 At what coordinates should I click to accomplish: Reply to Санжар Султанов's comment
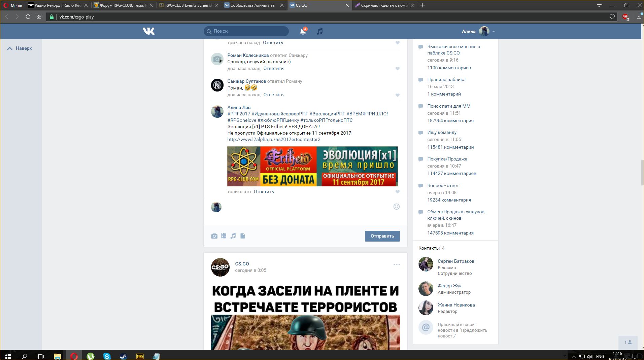tap(273, 95)
